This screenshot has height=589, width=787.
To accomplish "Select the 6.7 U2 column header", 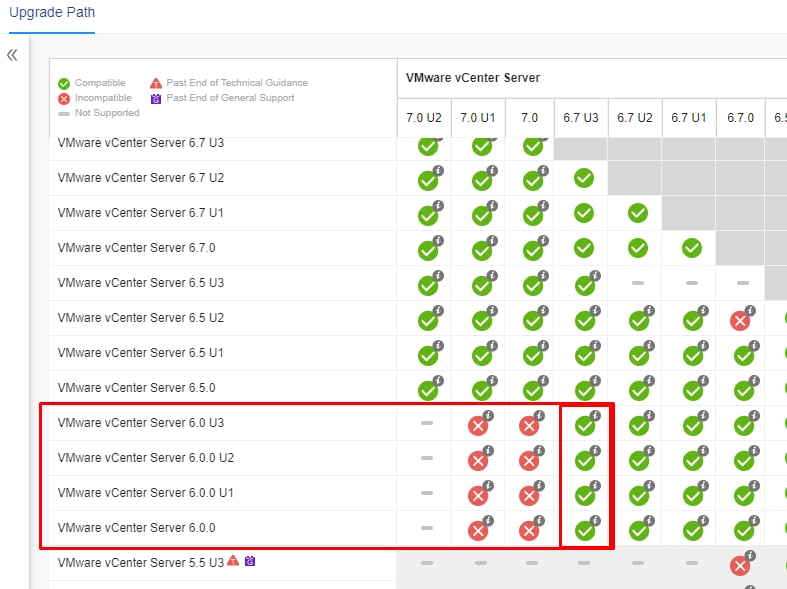I will point(635,118).
